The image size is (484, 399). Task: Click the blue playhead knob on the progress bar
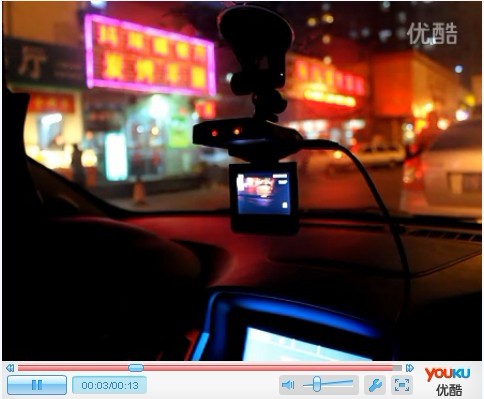(x=136, y=368)
